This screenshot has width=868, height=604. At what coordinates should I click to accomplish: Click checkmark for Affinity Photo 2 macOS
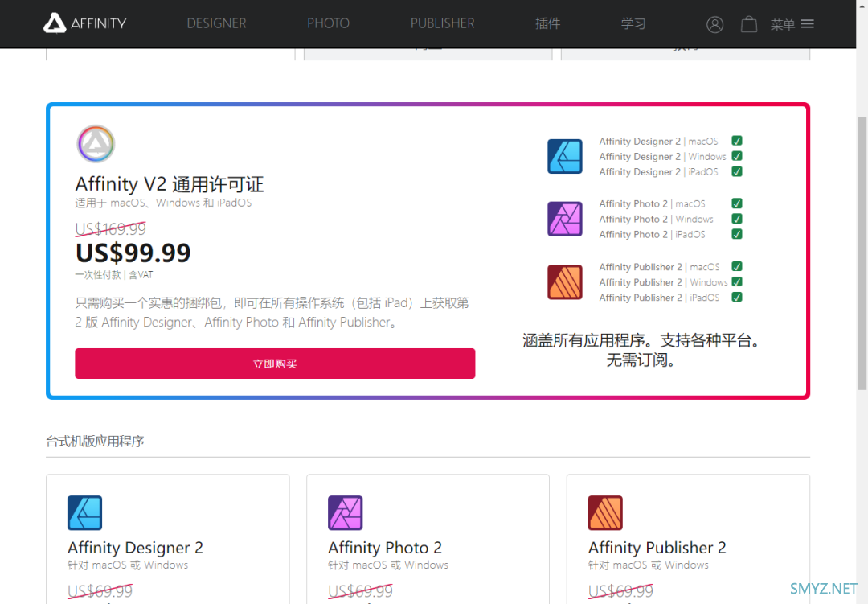(737, 203)
